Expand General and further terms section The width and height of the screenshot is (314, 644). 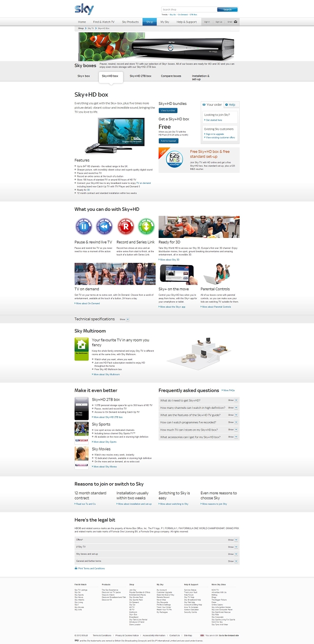pos(157,561)
